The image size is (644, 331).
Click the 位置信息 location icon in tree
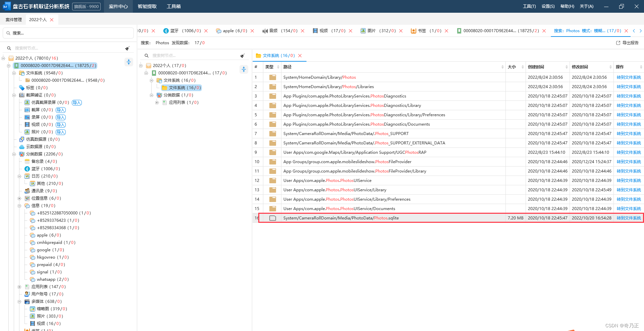[x=27, y=198]
